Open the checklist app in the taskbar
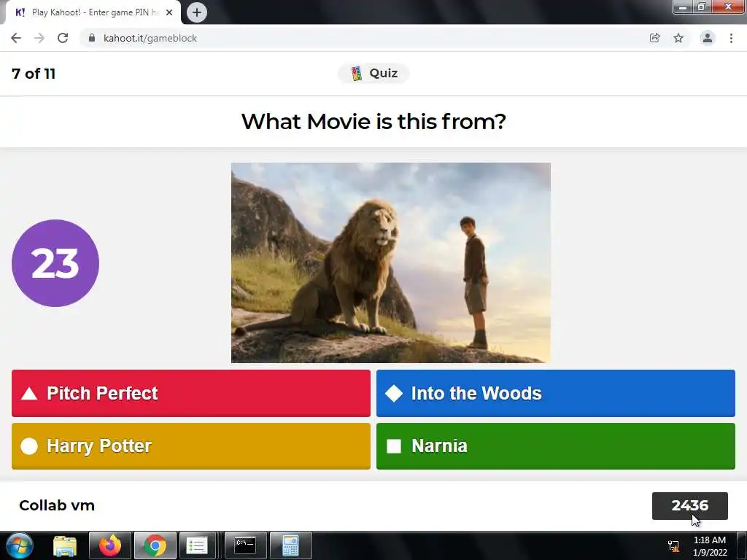 pyautogui.click(x=197, y=545)
